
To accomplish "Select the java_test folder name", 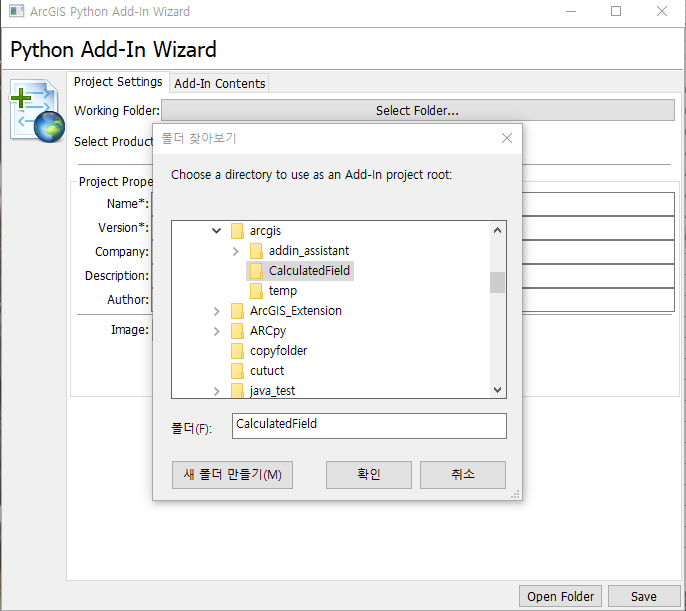I will (x=273, y=391).
